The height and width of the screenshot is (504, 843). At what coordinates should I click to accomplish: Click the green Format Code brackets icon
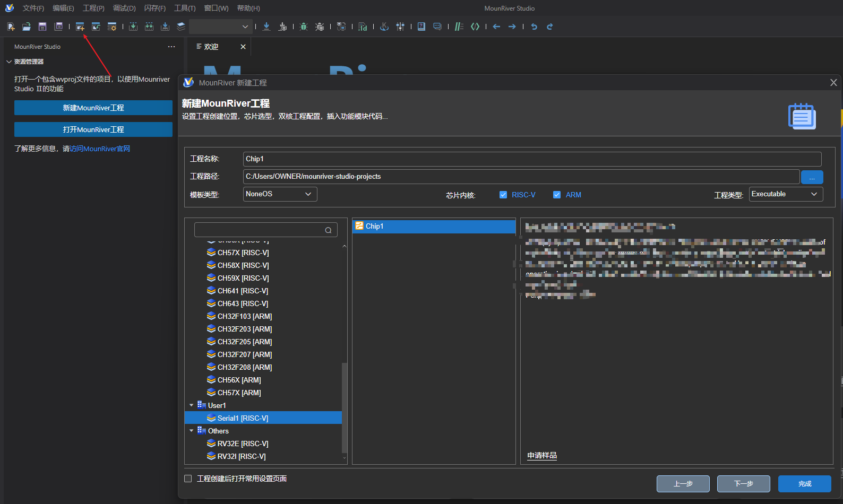(x=475, y=27)
